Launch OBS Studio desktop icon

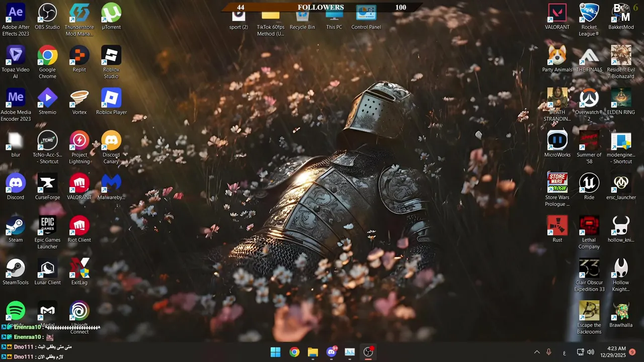click(x=47, y=17)
